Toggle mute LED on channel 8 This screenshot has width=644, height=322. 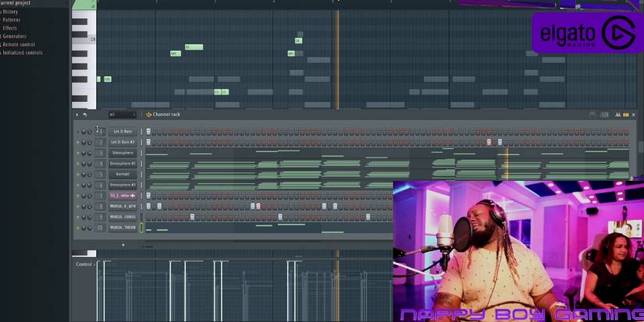(77, 207)
